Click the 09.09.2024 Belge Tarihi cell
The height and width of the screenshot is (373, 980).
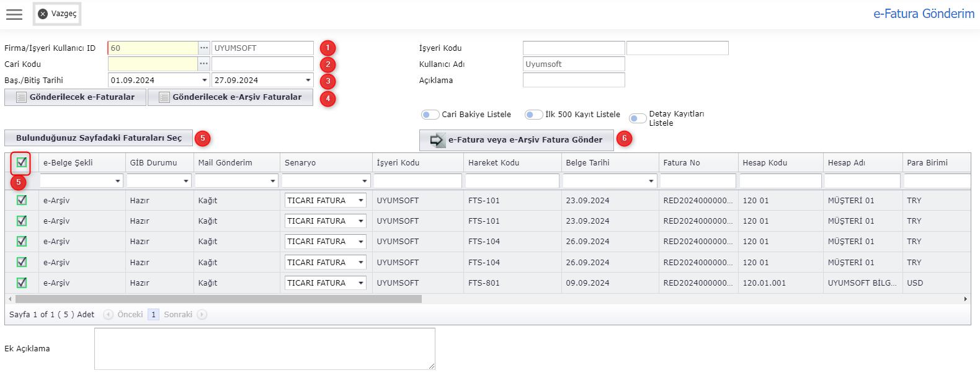(610, 283)
